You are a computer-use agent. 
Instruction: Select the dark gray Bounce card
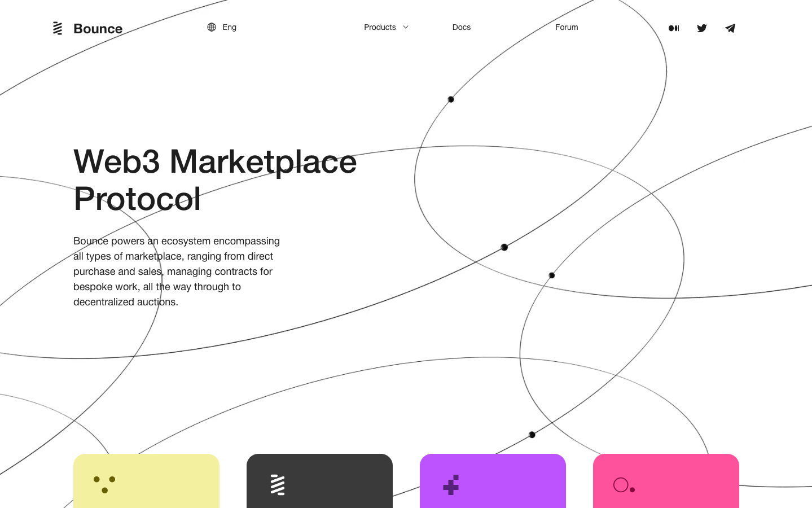point(319,481)
